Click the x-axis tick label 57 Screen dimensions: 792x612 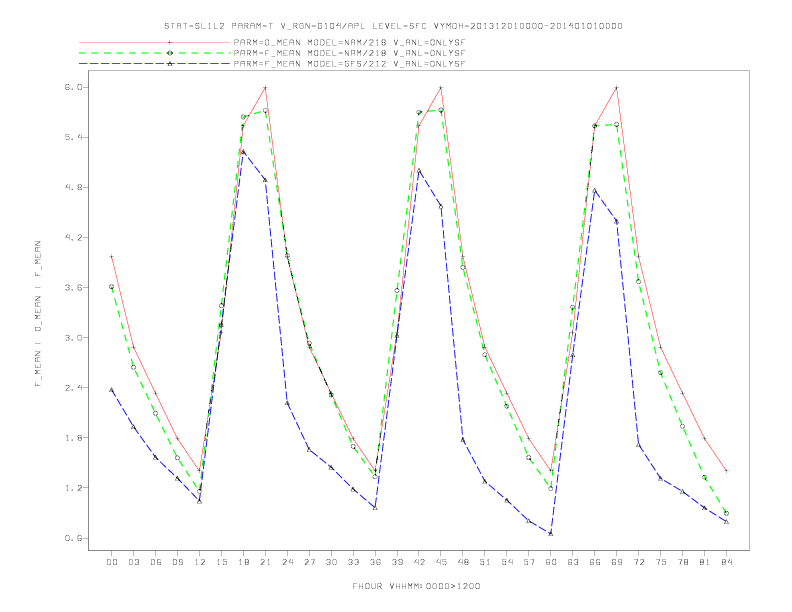529,562
